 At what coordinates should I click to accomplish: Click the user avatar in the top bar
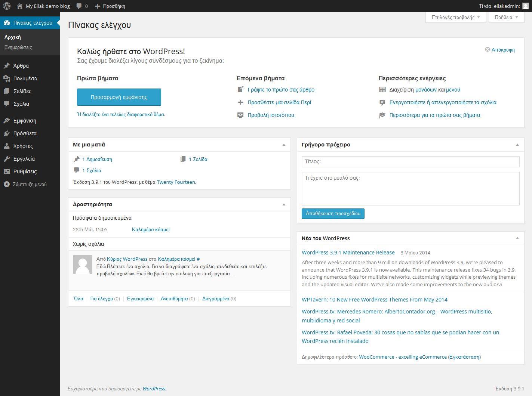tap(525, 6)
